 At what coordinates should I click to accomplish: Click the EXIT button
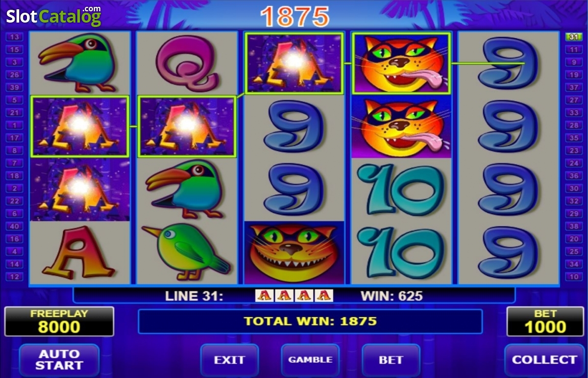229,360
